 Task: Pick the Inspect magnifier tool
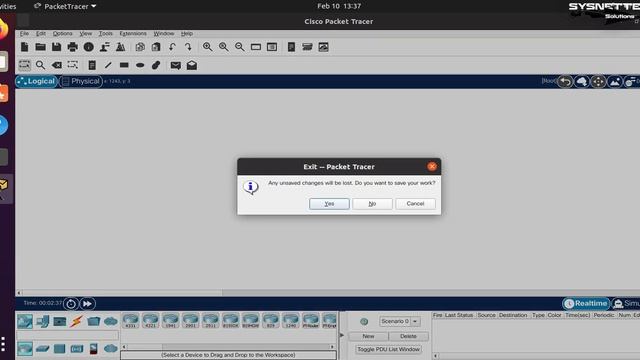pos(40,65)
